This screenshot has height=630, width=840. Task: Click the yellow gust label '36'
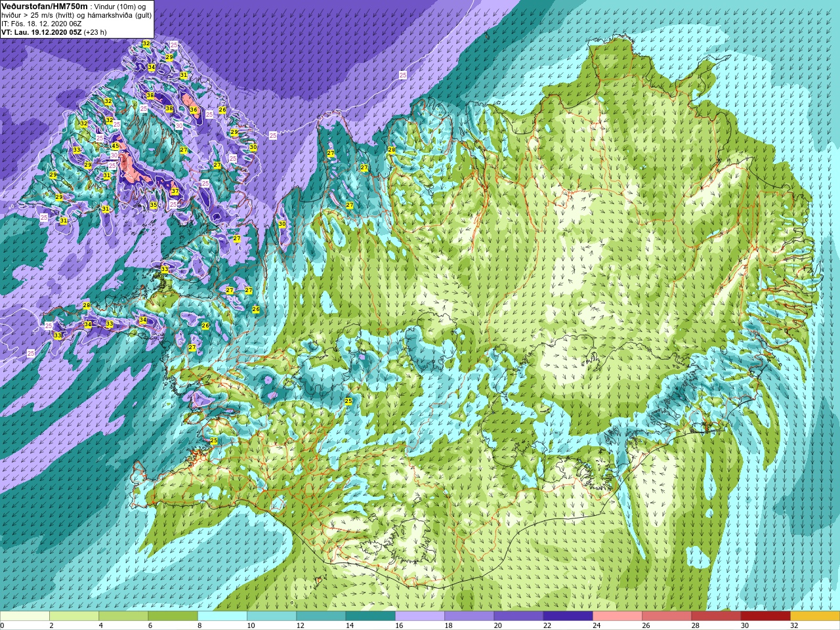(194, 110)
